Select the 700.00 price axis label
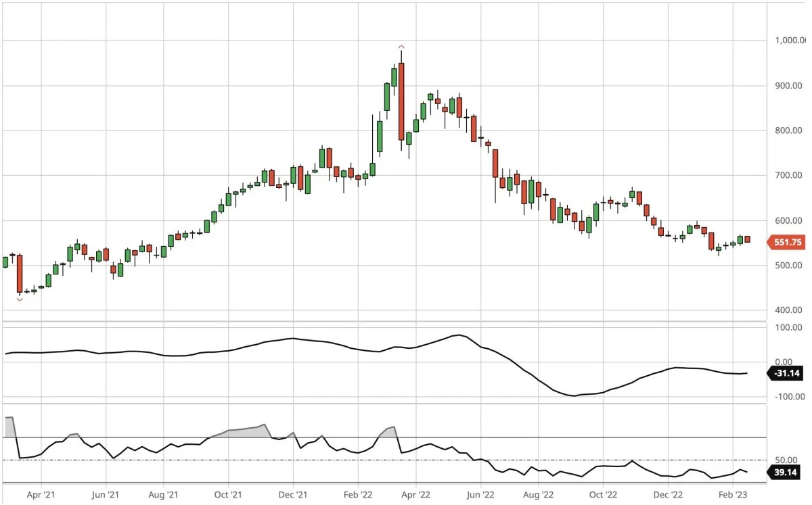 [x=788, y=176]
